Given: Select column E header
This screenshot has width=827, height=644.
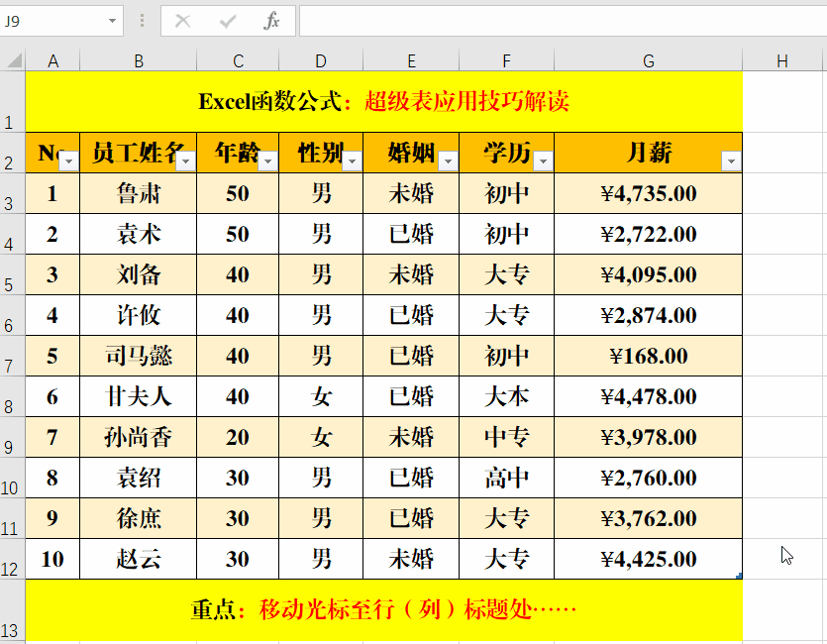Looking at the screenshot, I should tap(411, 60).
